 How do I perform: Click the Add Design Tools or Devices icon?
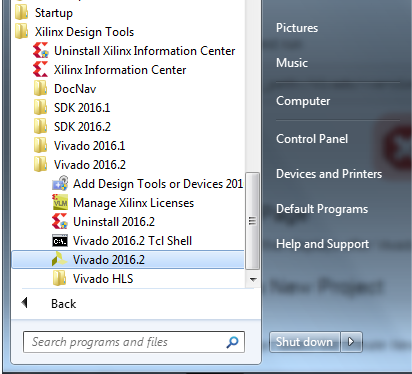60,184
